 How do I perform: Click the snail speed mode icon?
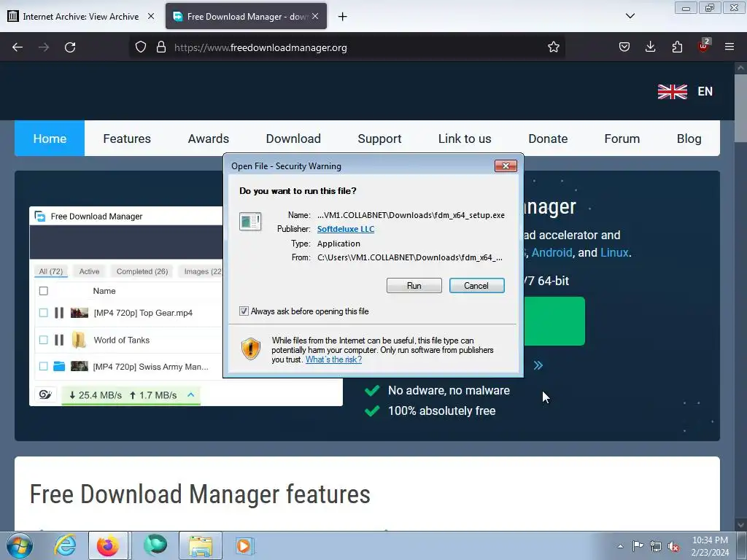click(x=45, y=394)
